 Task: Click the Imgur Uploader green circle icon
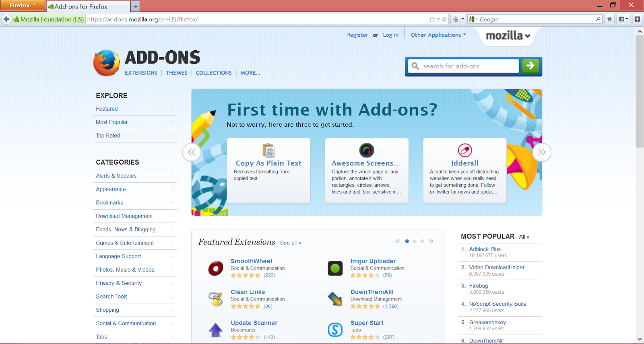tap(335, 268)
